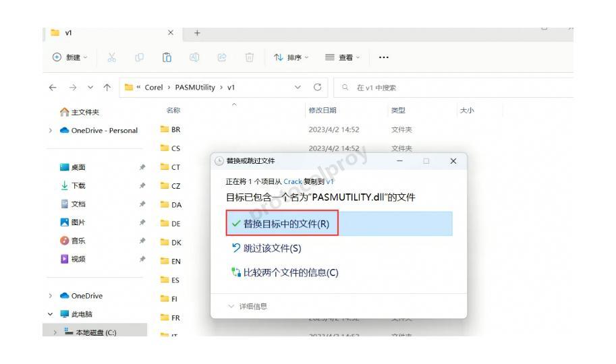Click the pin icon beside Downloads (下载)
Screen dimensions: 616x364
pyautogui.click(x=142, y=185)
